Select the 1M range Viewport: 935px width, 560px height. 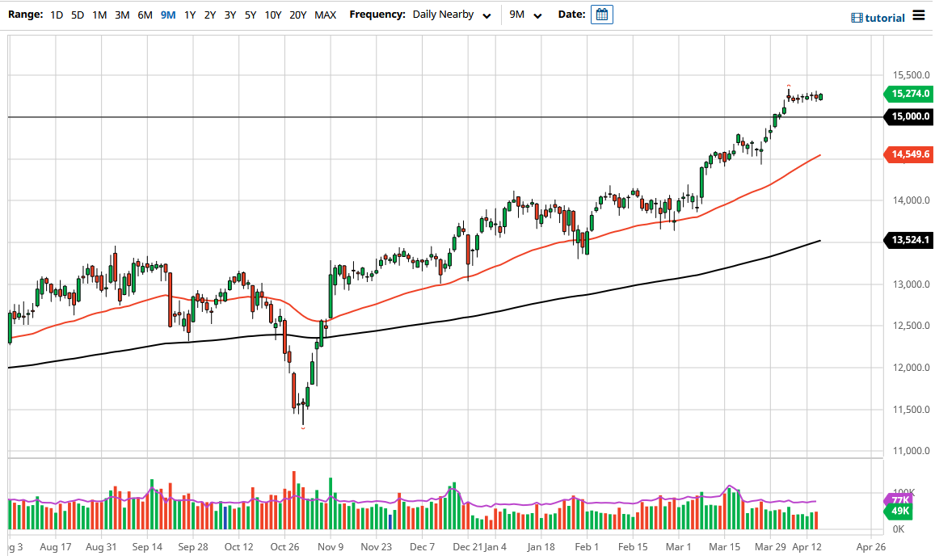[99, 15]
